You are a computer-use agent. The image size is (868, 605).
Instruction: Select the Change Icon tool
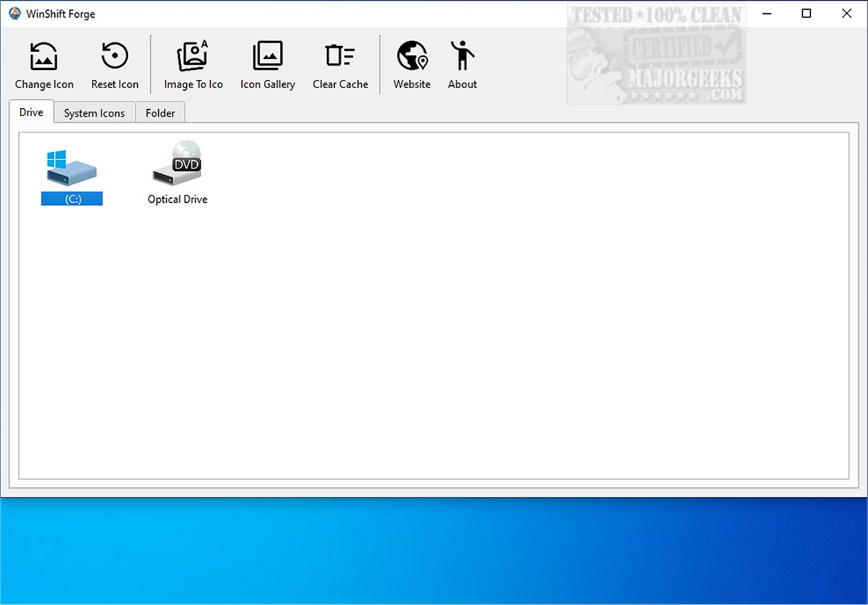pyautogui.click(x=44, y=63)
